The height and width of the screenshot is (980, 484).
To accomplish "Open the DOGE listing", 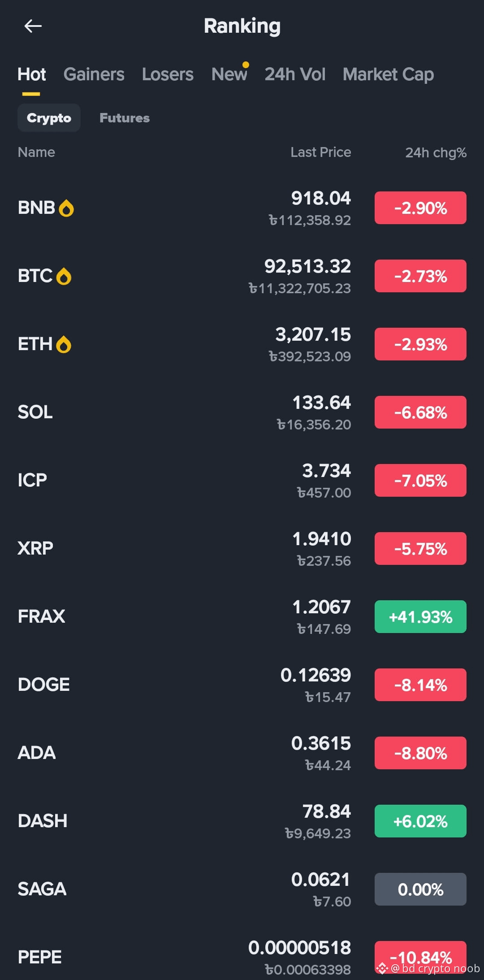I will click(242, 685).
